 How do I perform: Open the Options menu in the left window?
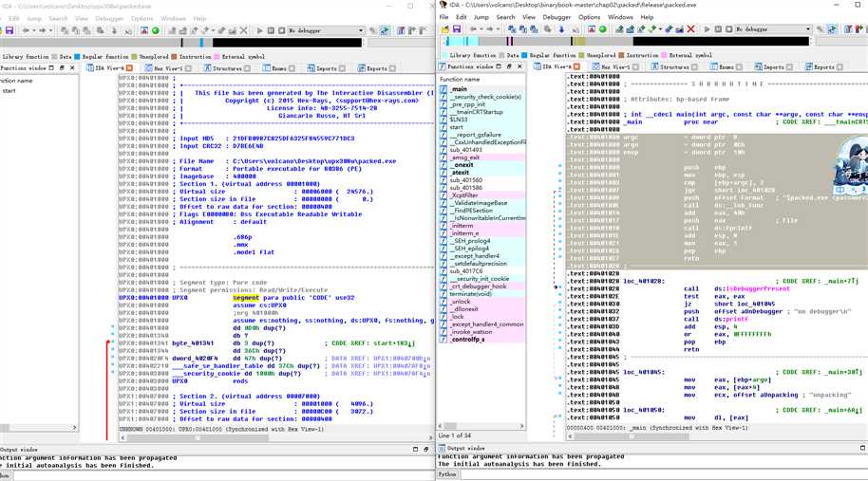[142, 18]
